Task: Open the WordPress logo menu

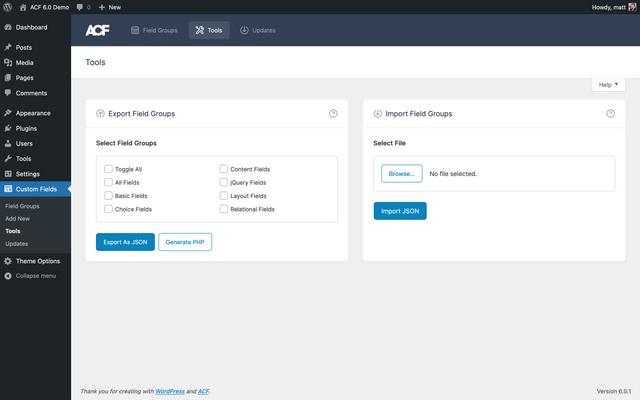Action: coord(7,7)
